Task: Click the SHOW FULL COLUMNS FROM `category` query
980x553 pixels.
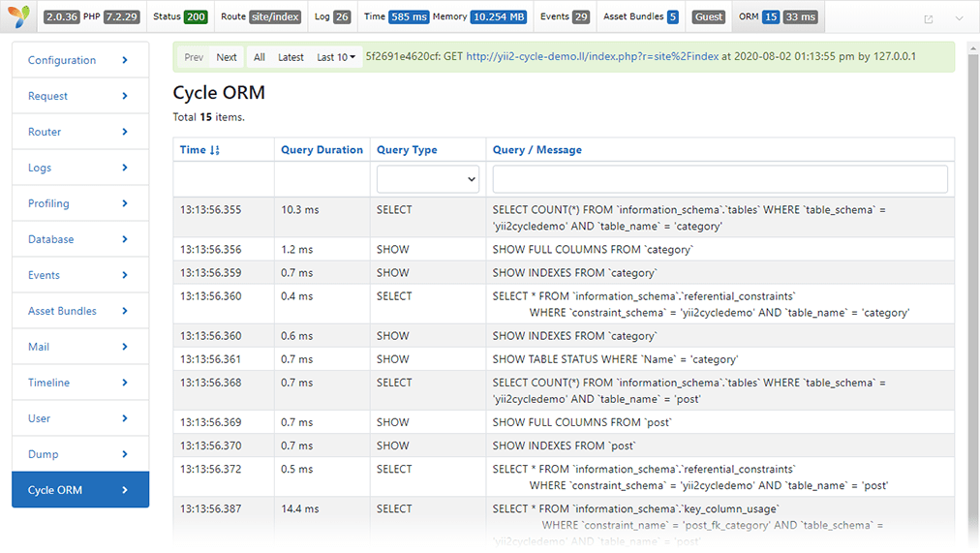Action: pos(593,249)
